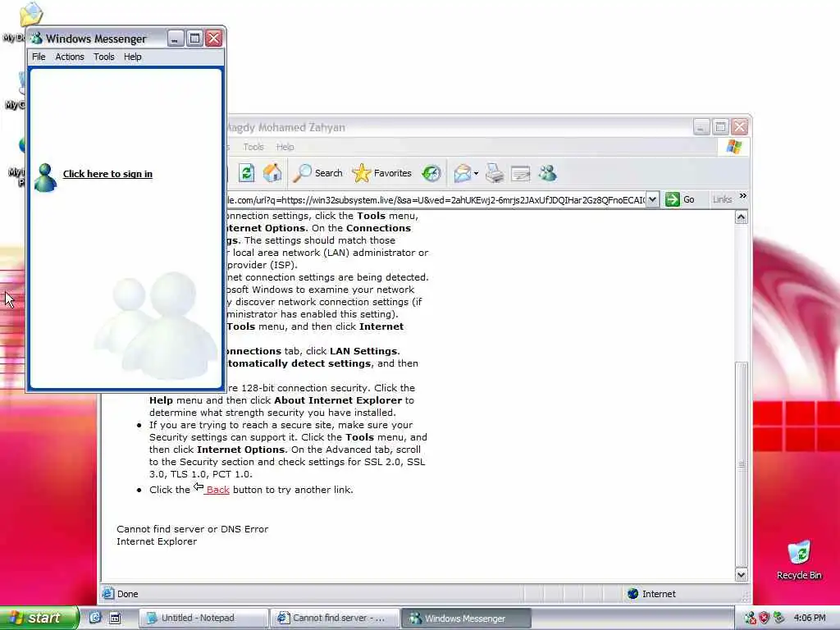Launch Messenger from the Internet Explorer toolbar
This screenshot has height=630, width=840.
[547, 173]
